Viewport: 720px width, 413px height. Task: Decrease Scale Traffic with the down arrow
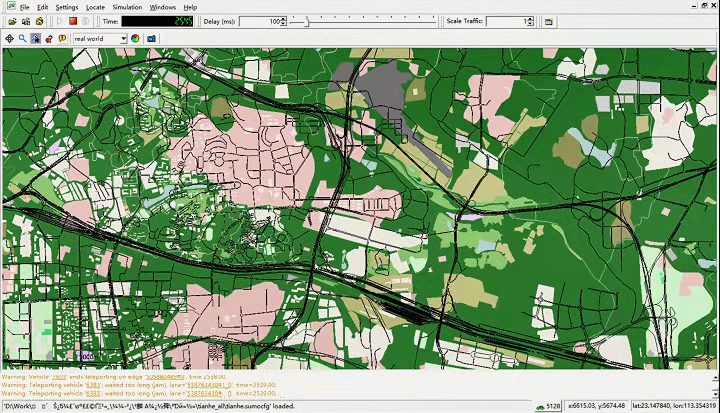pyautogui.click(x=530, y=24)
